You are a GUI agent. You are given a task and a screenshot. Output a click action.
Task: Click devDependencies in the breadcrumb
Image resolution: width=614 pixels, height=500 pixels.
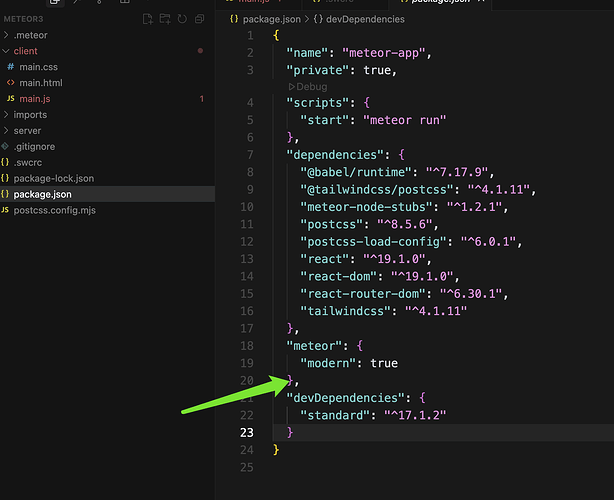tap(365, 19)
